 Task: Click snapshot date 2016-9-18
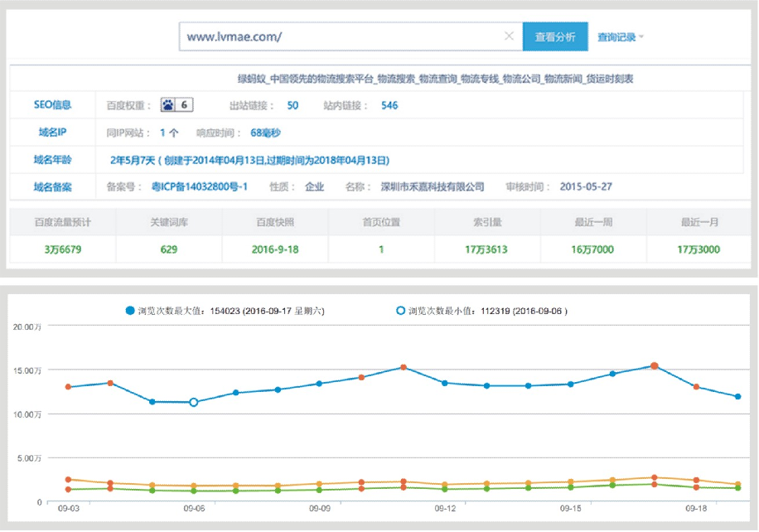tap(275, 249)
